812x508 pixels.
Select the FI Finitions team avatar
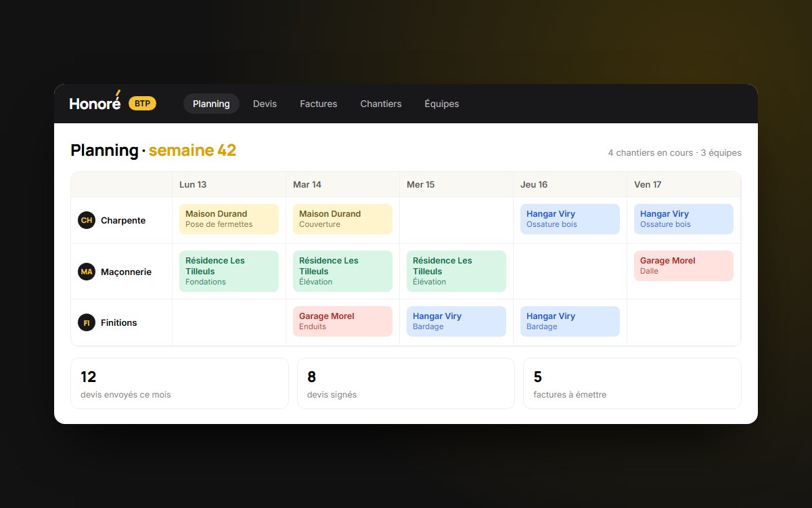tap(87, 322)
